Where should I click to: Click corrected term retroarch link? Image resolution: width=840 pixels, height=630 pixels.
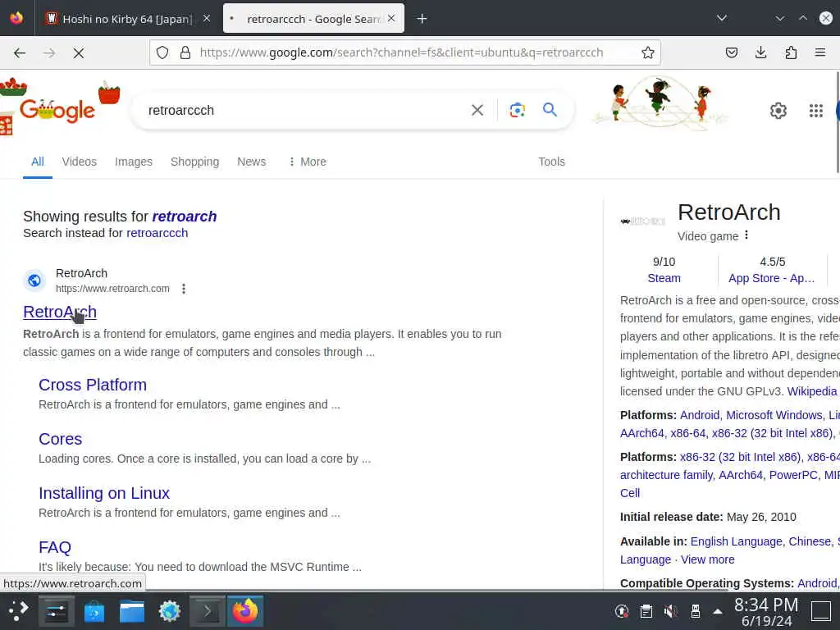tap(185, 216)
